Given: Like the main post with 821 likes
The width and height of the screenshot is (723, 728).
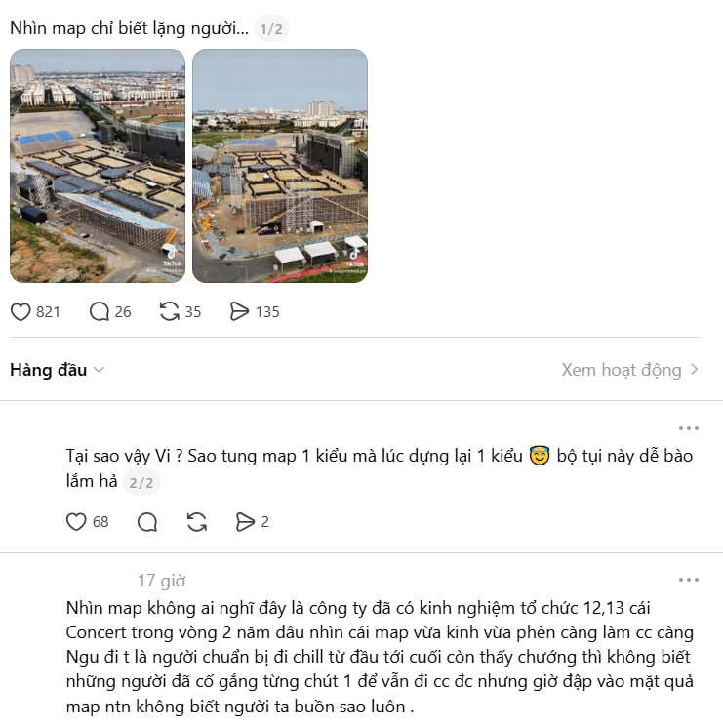Looking at the screenshot, I should (x=20, y=311).
